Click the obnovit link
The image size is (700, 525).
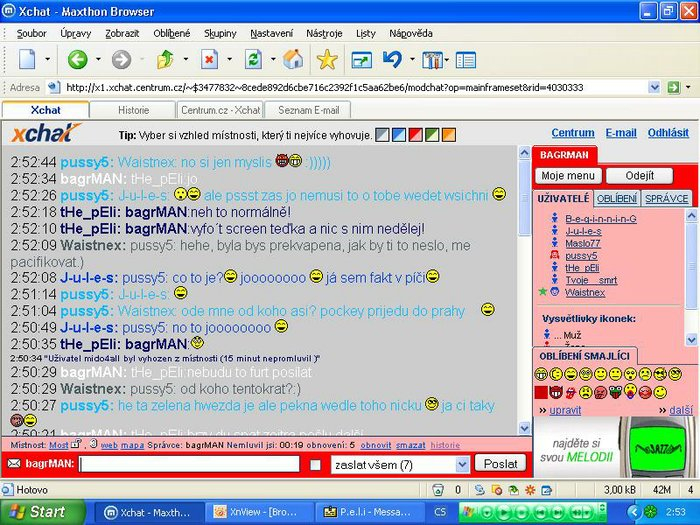click(x=375, y=445)
